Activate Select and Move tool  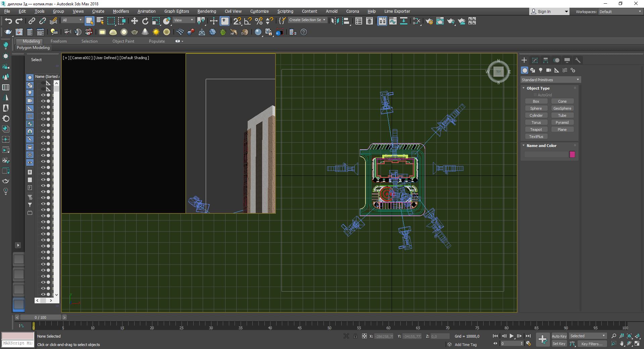(x=135, y=21)
